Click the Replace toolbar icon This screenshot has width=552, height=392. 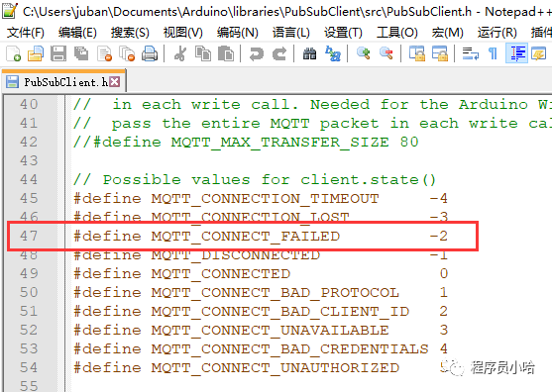pyautogui.click(x=333, y=53)
